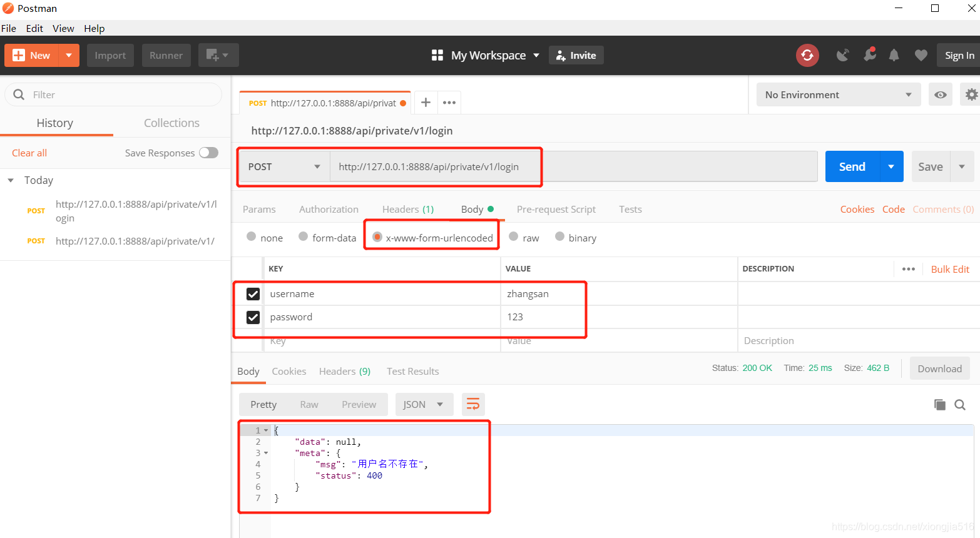Click the workspace grid icon
The height and width of the screenshot is (538, 980).
coord(437,55)
